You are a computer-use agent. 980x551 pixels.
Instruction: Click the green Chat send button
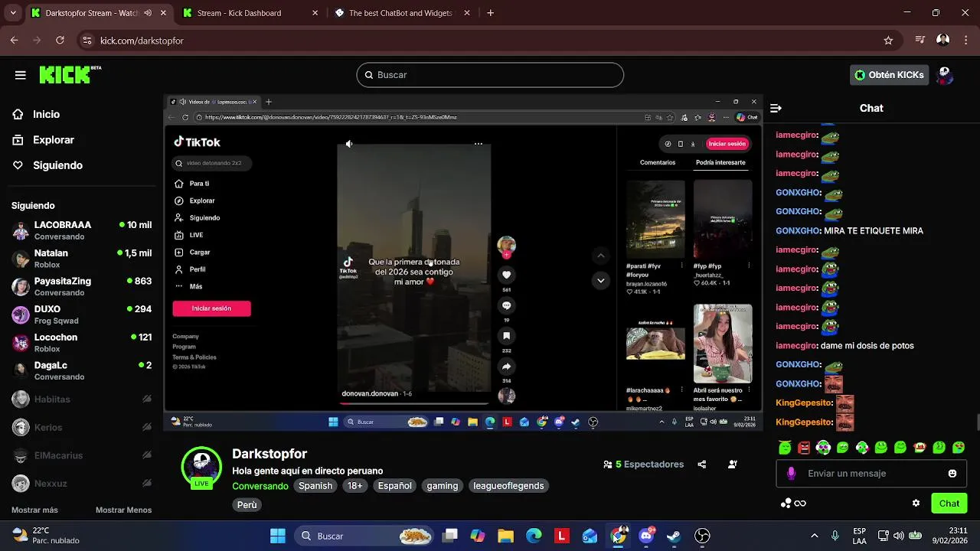pos(949,504)
